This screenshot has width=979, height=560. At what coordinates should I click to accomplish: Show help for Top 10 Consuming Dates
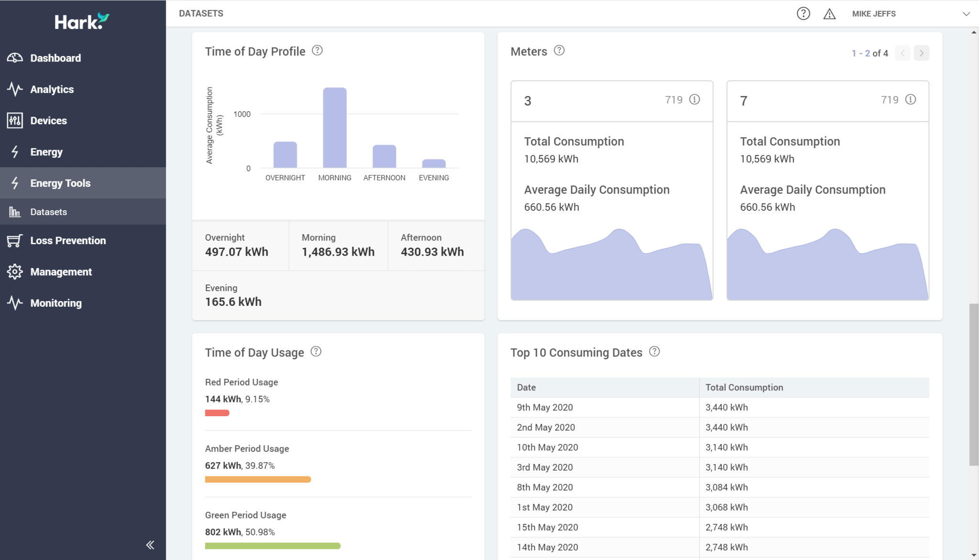[654, 352]
